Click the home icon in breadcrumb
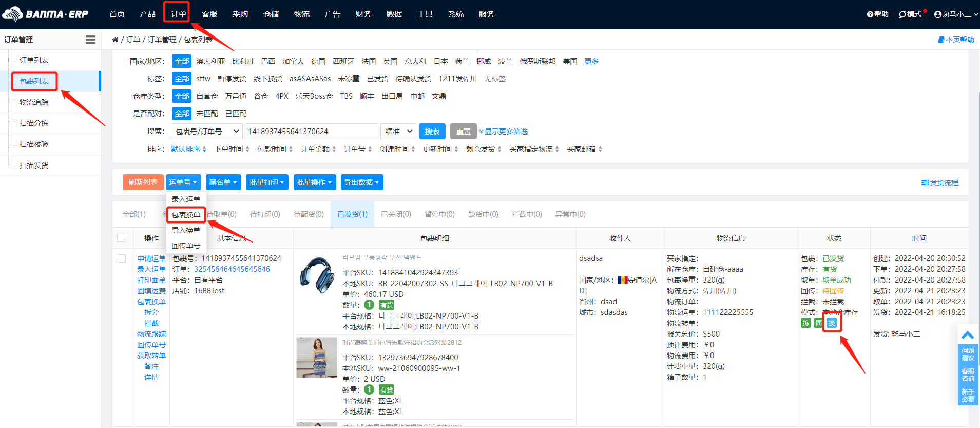980x428 pixels. [115, 40]
